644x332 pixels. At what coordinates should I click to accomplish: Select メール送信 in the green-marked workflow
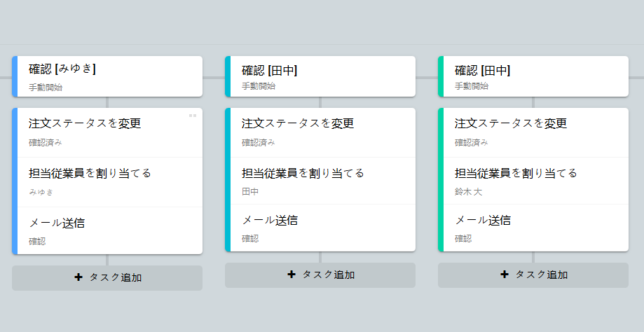pyautogui.click(x=533, y=228)
